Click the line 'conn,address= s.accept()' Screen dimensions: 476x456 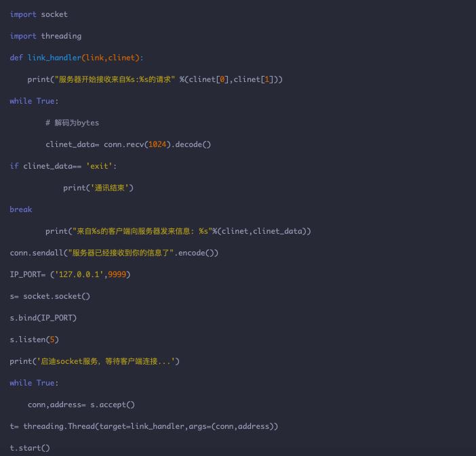81,405
